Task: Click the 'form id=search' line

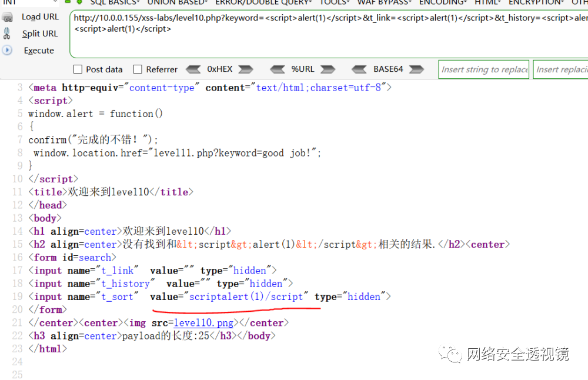Action: coord(72,258)
